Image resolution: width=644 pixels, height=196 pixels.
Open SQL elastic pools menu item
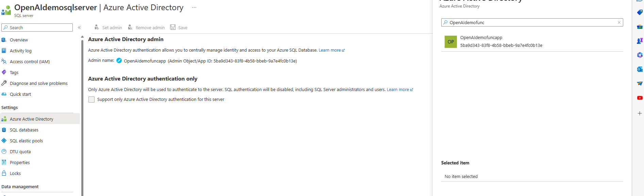26,141
